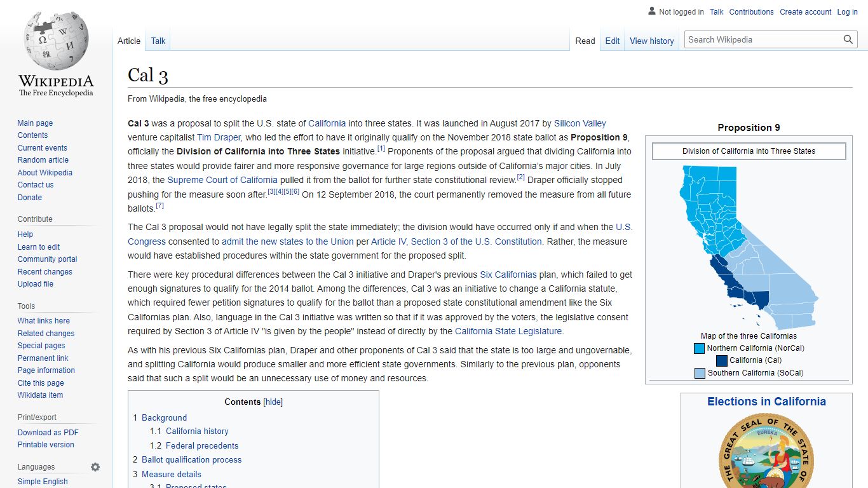Open Special pages
Image resolution: width=868 pixels, height=488 pixels.
point(41,346)
